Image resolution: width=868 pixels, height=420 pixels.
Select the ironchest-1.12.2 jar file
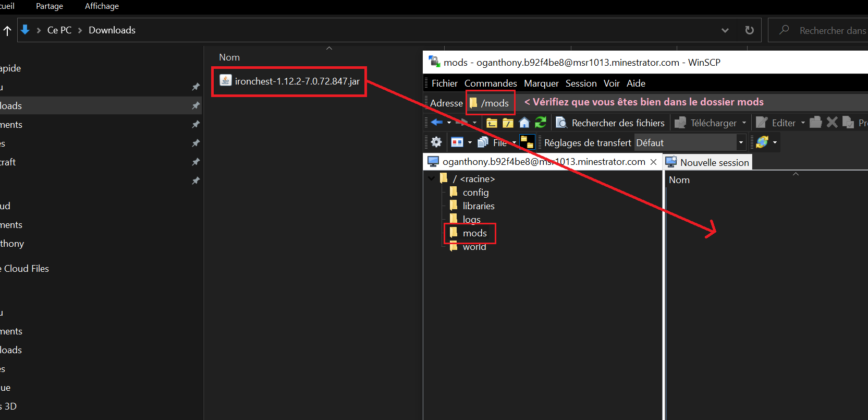pyautogui.click(x=290, y=81)
